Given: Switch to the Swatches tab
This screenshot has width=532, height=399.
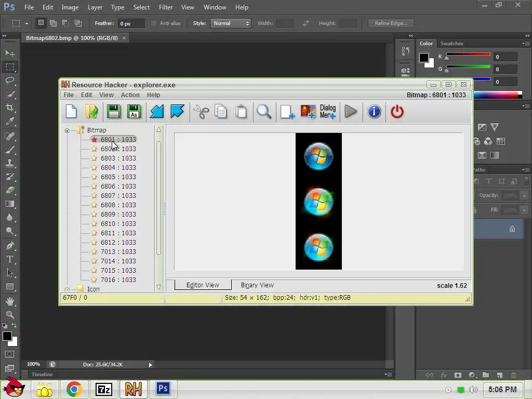Looking at the screenshot, I should coord(451,44).
